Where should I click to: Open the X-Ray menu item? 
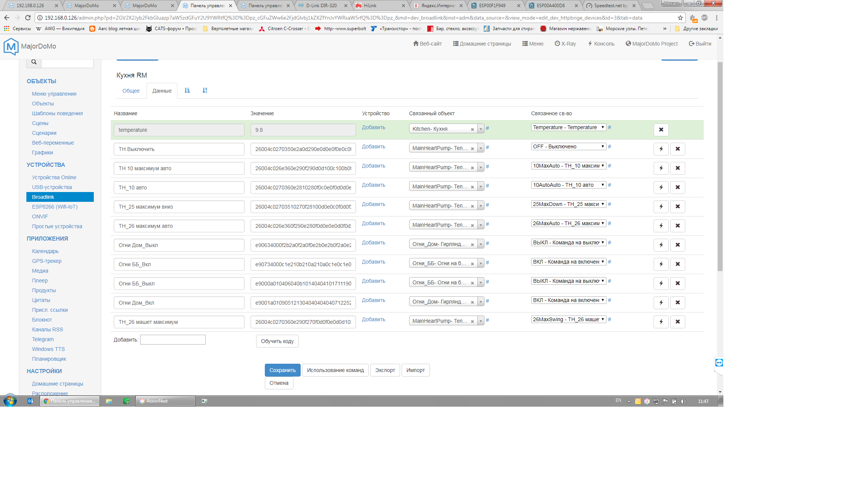click(565, 44)
